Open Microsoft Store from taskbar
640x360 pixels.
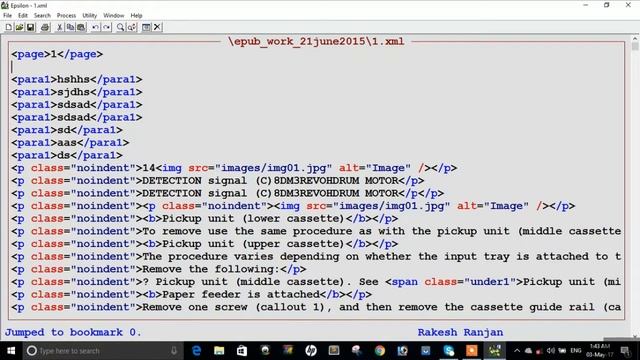(x=242, y=351)
